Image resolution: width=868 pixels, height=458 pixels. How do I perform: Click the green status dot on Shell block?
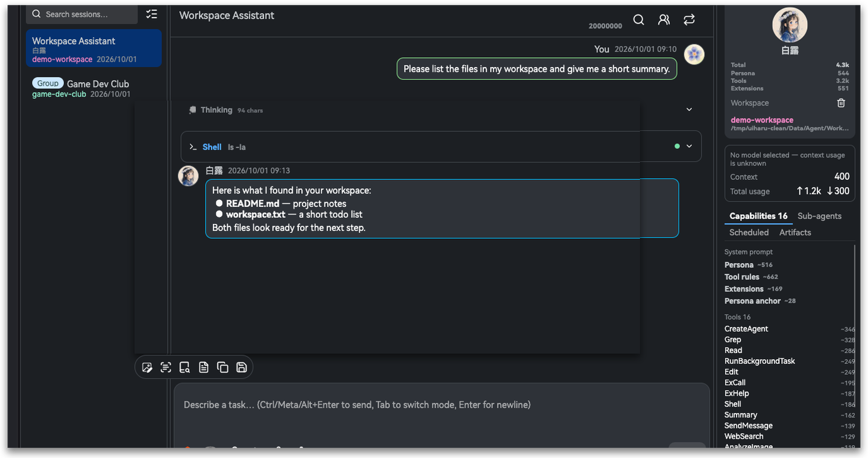[x=677, y=146]
